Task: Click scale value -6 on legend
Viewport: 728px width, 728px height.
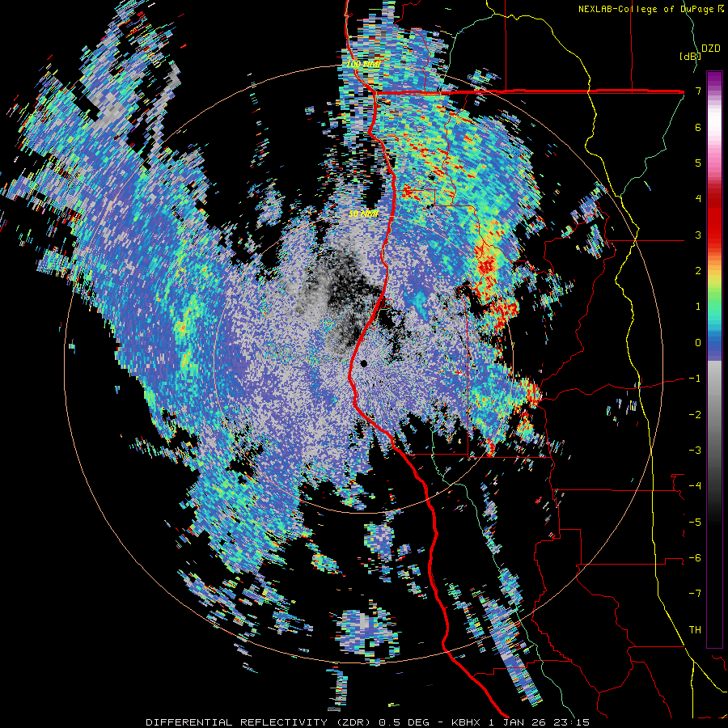Action: coord(695,558)
